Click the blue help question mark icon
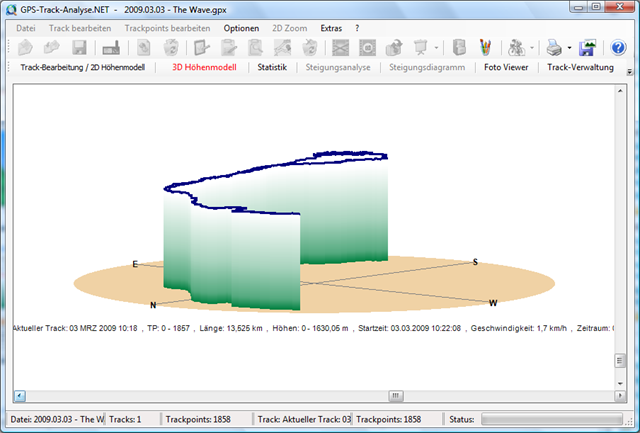Viewport: 640px width, 433px height. [619, 47]
